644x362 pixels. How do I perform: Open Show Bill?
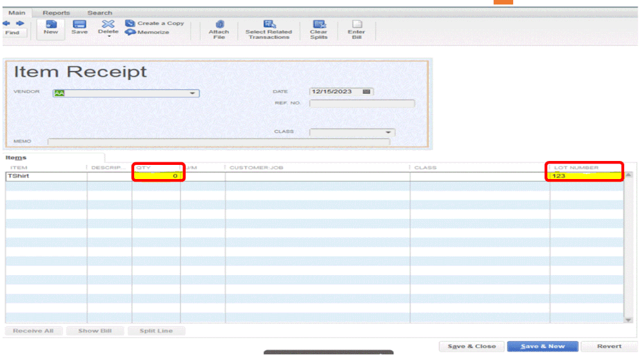[x=95, y=331]
